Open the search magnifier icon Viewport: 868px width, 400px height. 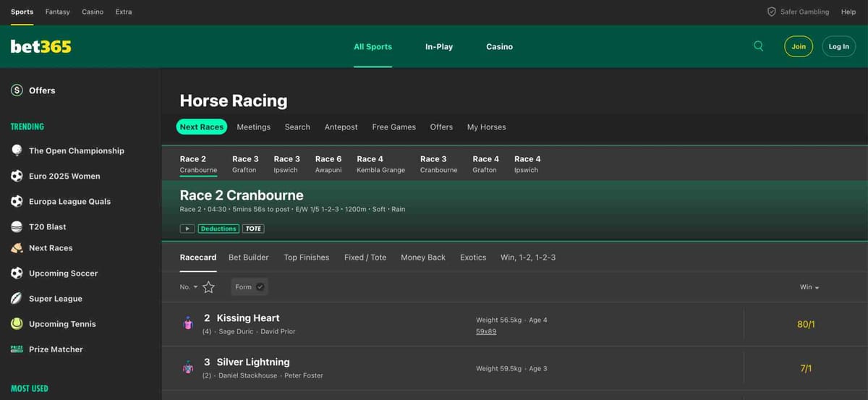[758, 46]
